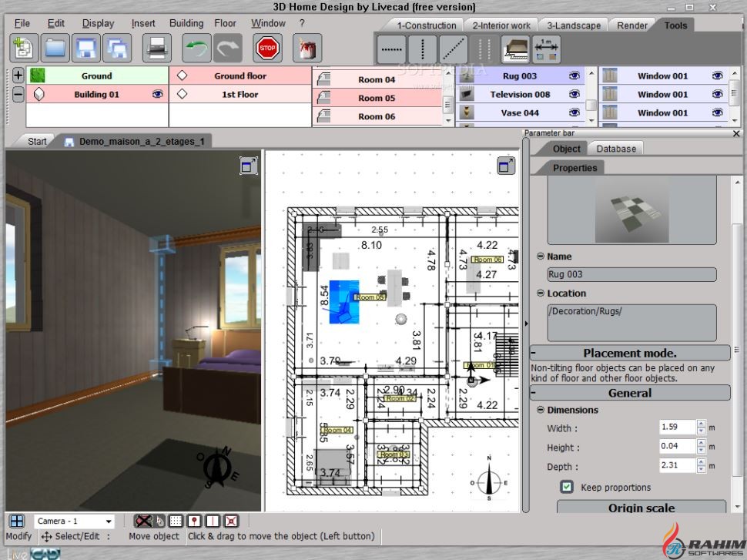Switch to 2-Interior work tab
This screenshot has height=560, width=747.
(x=501, y=25)
